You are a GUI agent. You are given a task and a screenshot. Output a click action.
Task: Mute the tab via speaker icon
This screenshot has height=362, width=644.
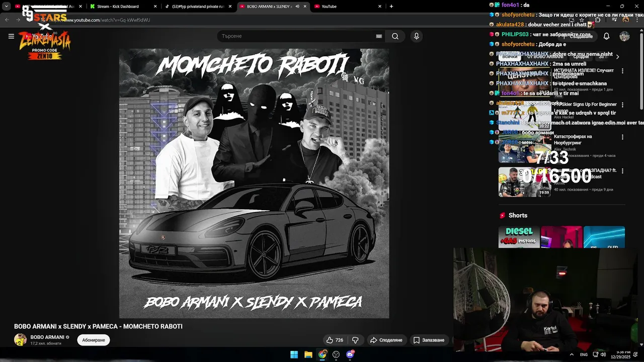coord(297,7)
